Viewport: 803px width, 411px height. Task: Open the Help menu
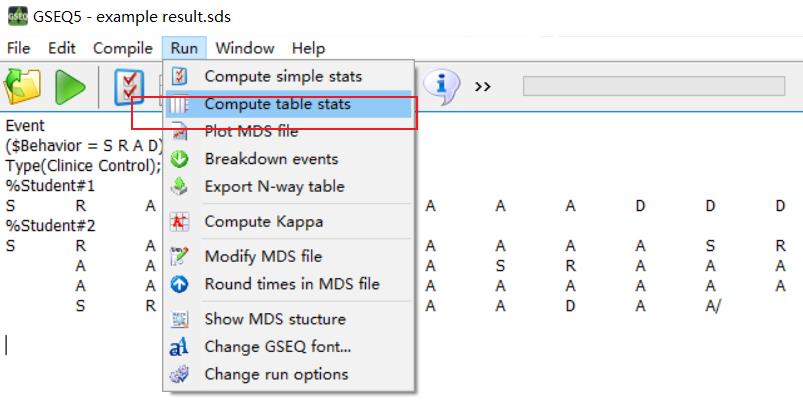click(308, 48)
